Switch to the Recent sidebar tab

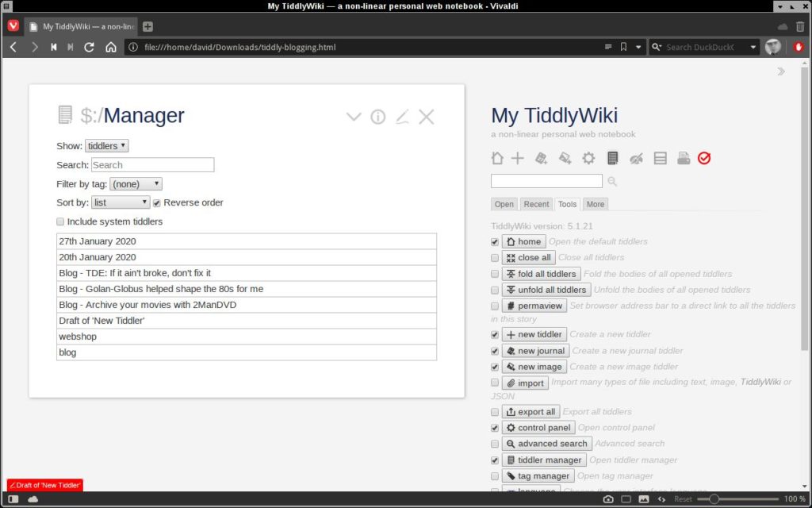(536, 204)
